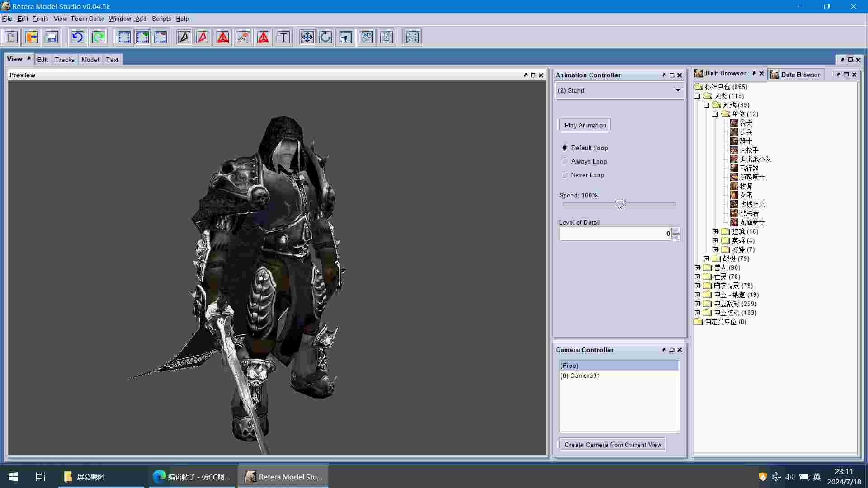868x488 pixels.
Task: Select the Move tool arrows icon
Action: pos(307,37)
